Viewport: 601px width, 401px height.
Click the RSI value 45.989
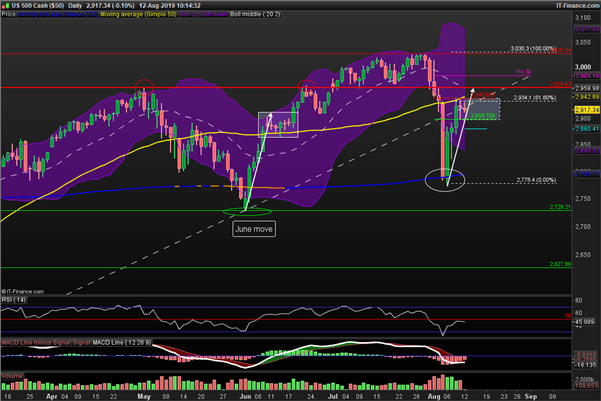click(x=585, y=322)
